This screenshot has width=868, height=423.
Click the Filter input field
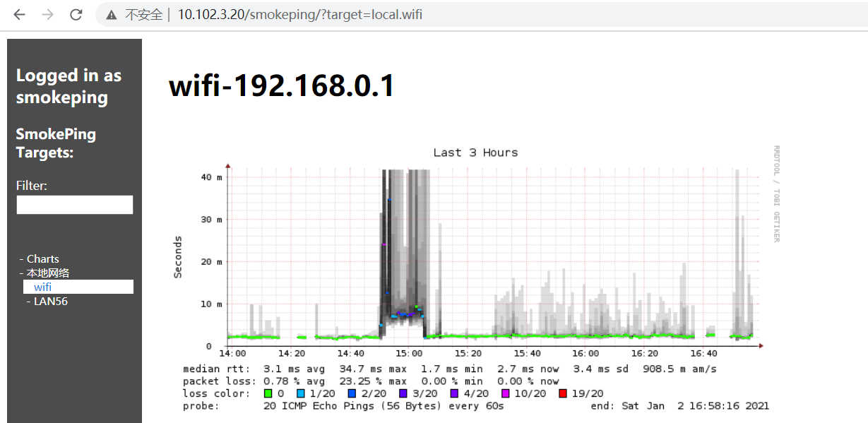[75, 205]
